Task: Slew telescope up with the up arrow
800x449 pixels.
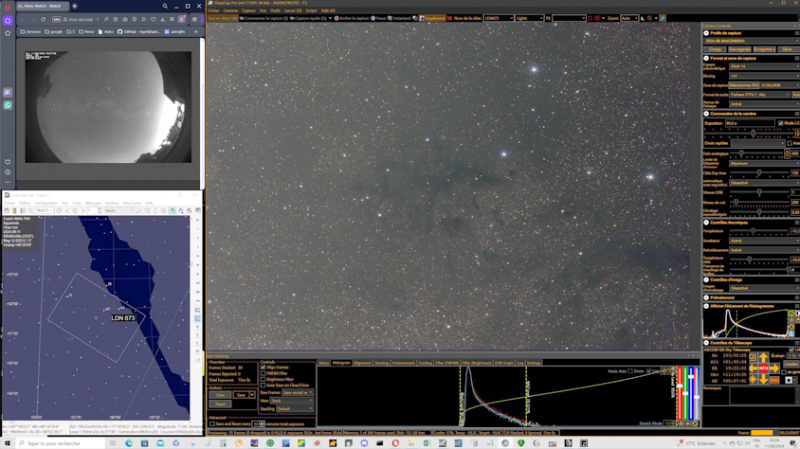Action: pos(763,357)
